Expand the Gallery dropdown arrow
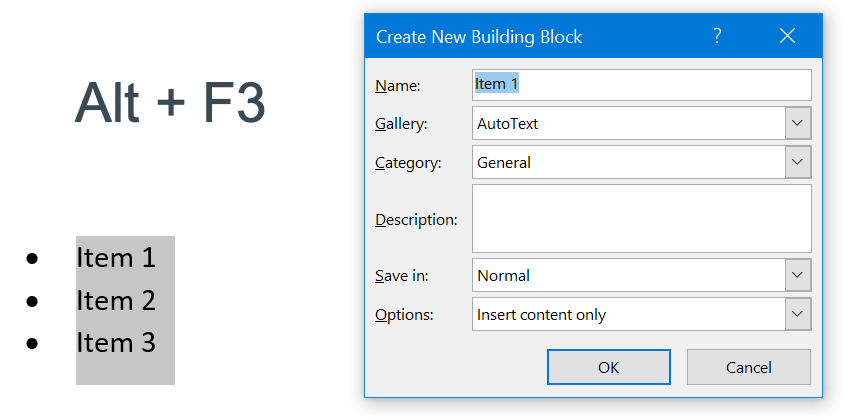The width and height of the screenshot is (850, 420). tap(797, 124)
